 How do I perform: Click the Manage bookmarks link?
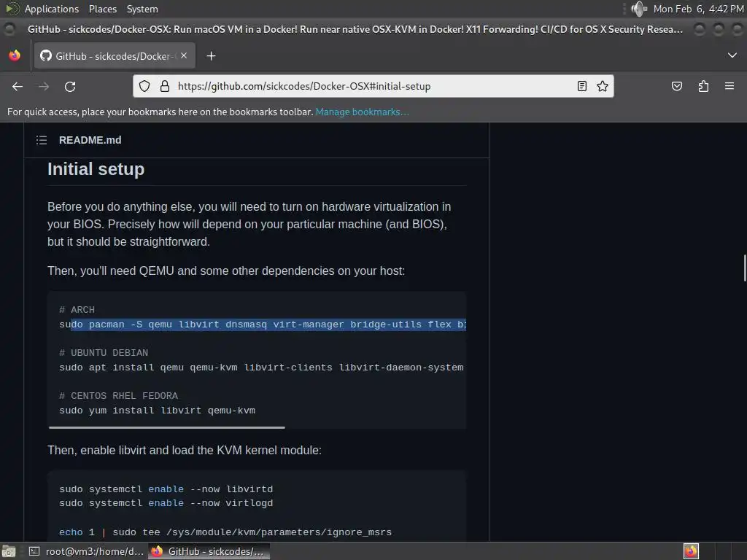tap(362, 112)
